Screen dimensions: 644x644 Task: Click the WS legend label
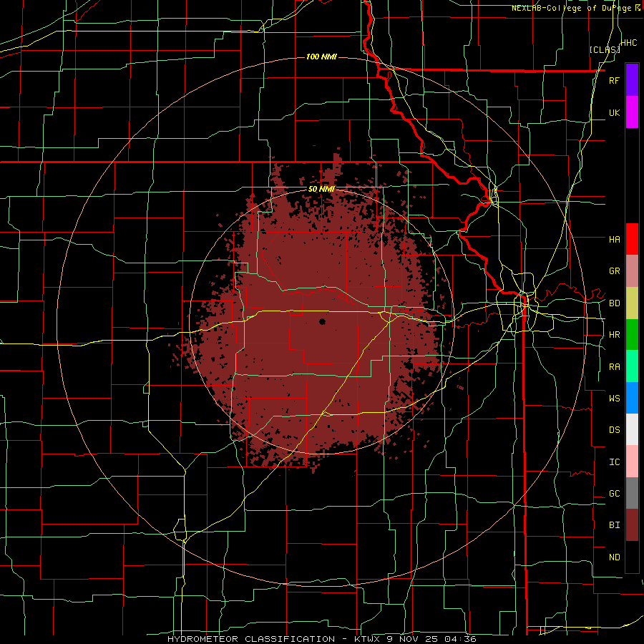(x=614, y=399)
